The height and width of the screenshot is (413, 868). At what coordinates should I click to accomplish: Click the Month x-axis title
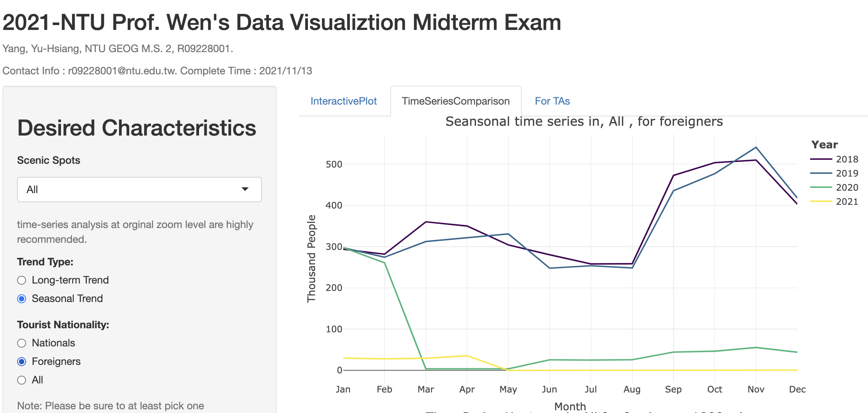click(x=570, y=406)
